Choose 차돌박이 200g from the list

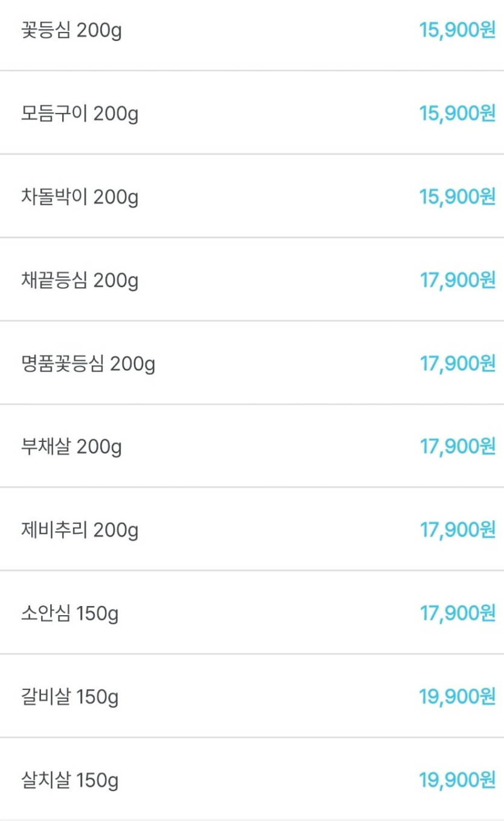click(x=80, y=197)
